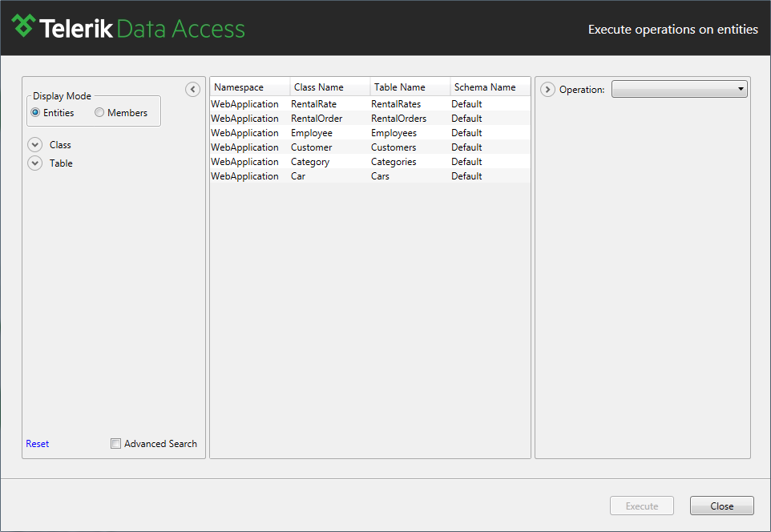Image resolution: width=771 pixels, height=532 pixels.
Task: Click WebApplication namespace in the RentalRate row
Action: [x=245, y=103]
